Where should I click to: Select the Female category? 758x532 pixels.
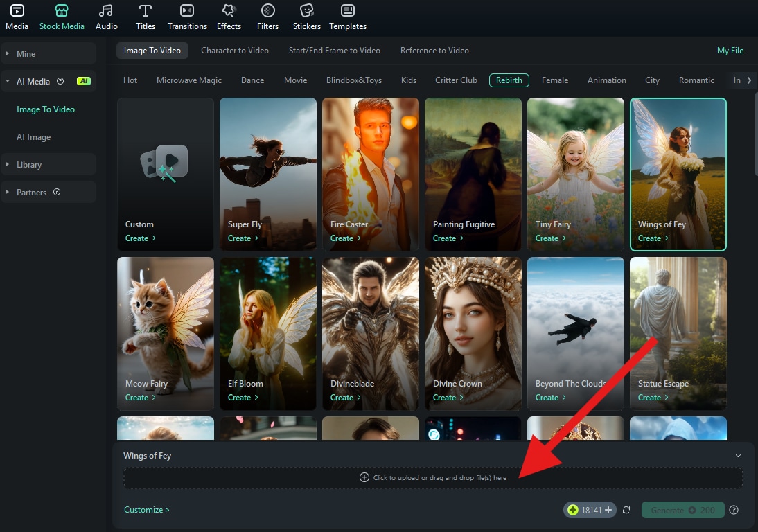554,80
